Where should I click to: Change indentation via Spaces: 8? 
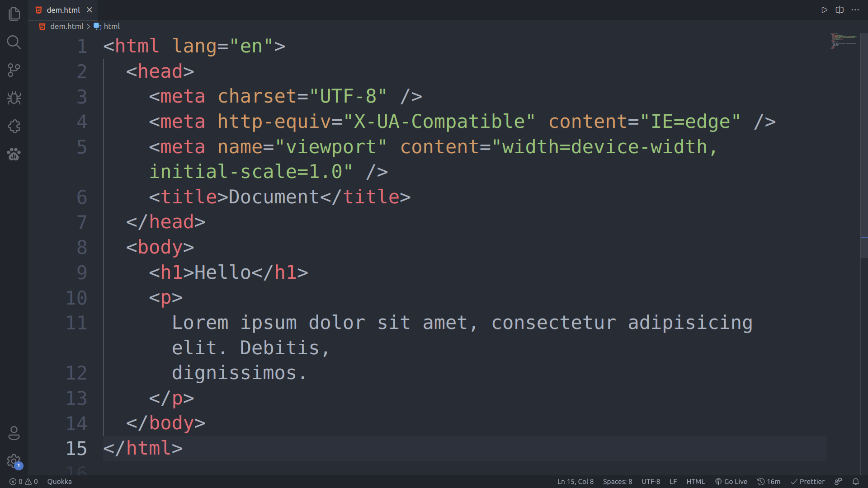click(617, 482)
